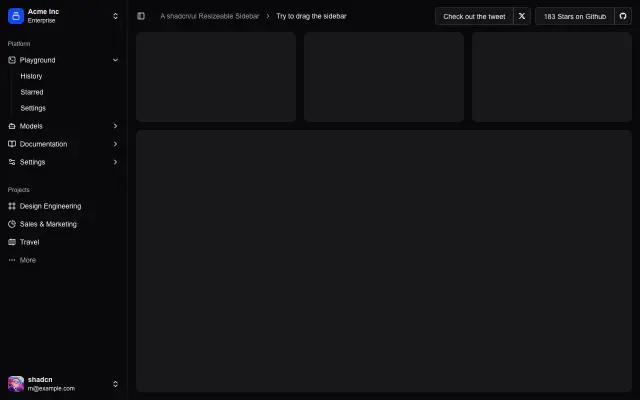Click the Documentation book icon
640x400 pixels.
click(12, 144)
